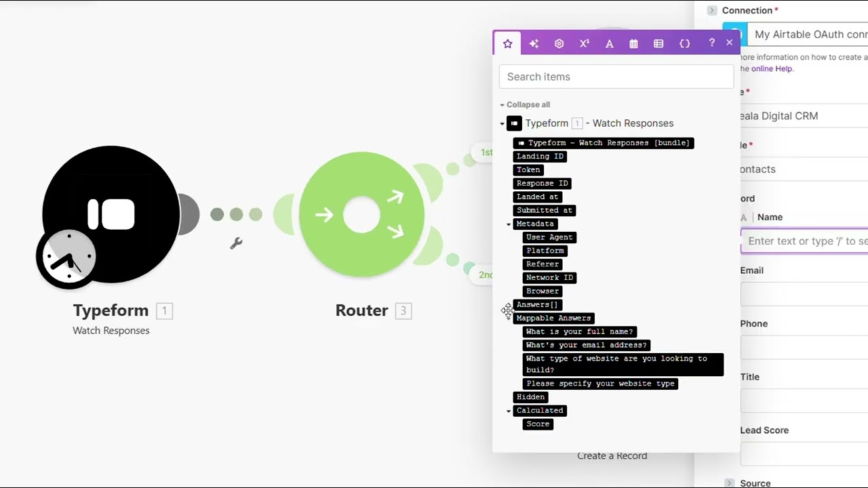Screen dimensions: 868x488
Task: Select the Hidden pill
Action: (x=530, y=397)
